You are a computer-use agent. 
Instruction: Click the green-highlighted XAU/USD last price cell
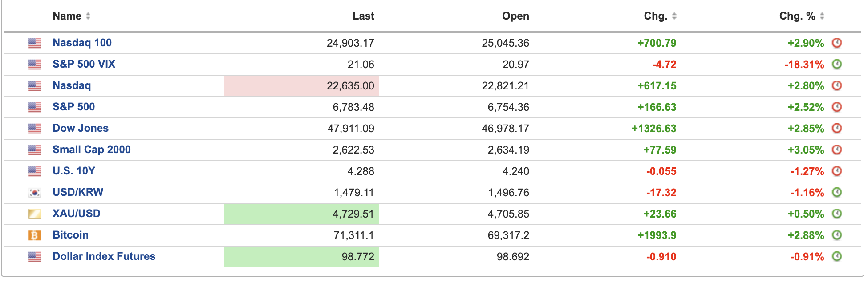301,214
